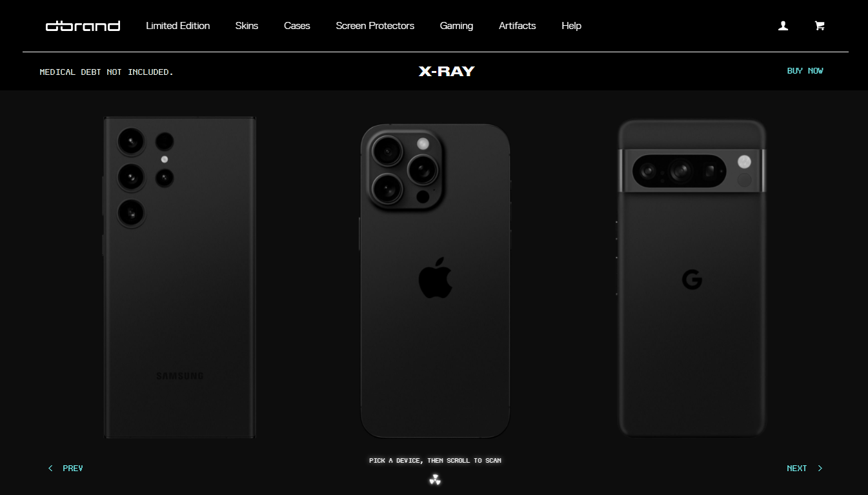Open the Screen Protectors menu

click(x=375, y=26)
